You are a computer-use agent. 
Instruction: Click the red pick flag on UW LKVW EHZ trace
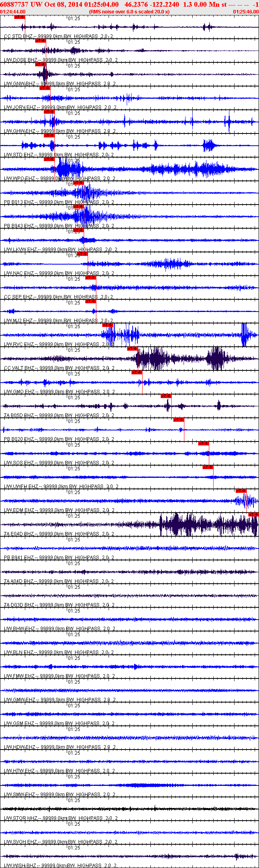point(79,230)
